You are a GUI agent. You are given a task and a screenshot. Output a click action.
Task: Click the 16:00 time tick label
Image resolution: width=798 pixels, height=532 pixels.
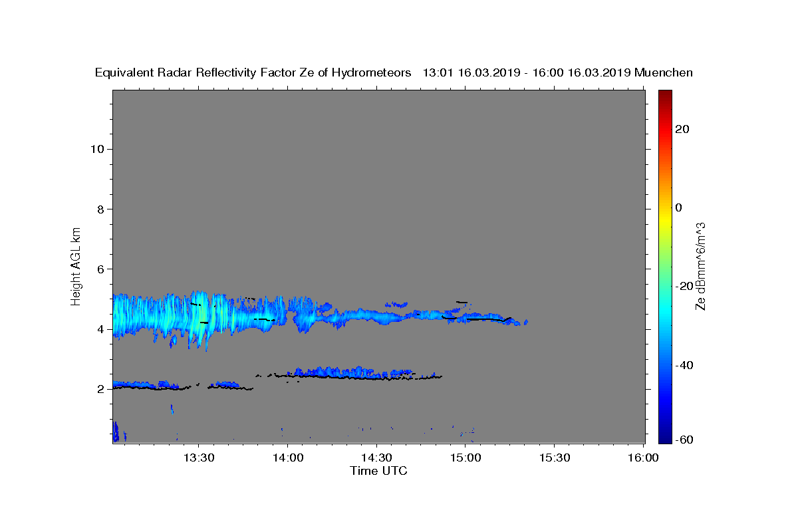point(643,458)
